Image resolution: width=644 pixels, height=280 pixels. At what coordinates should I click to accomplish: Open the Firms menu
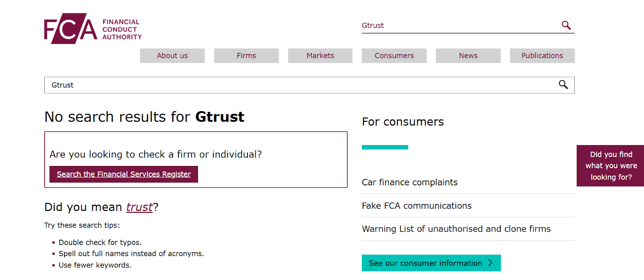tap(246, 56)
